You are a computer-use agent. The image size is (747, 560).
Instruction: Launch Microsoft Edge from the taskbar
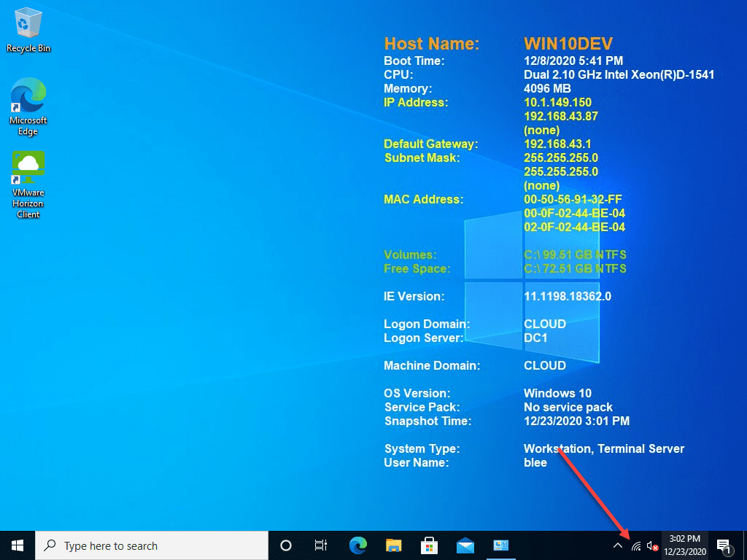coord(357,545)
